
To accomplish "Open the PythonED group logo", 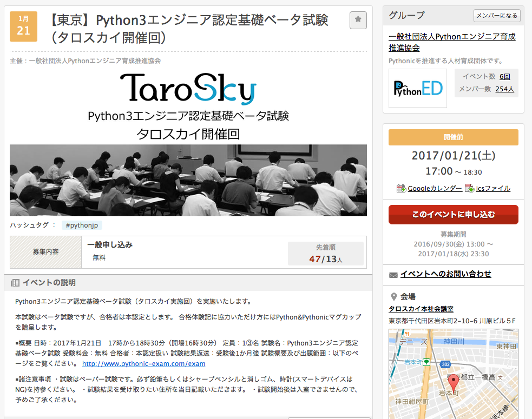I will click(x=418, y=88).
